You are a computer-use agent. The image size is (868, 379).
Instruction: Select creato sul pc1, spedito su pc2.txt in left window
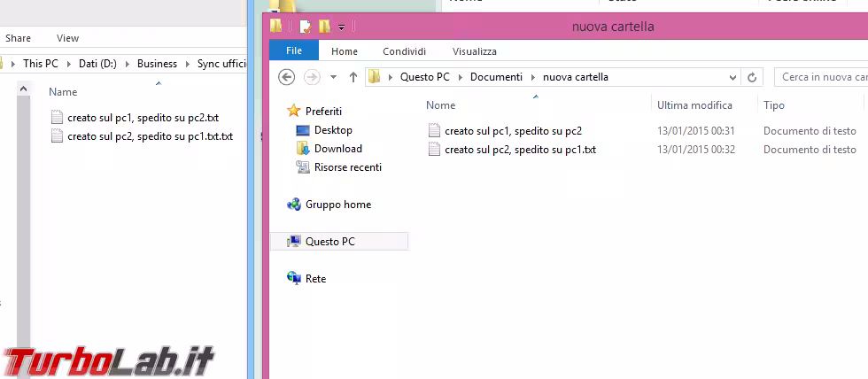[143, 117]
